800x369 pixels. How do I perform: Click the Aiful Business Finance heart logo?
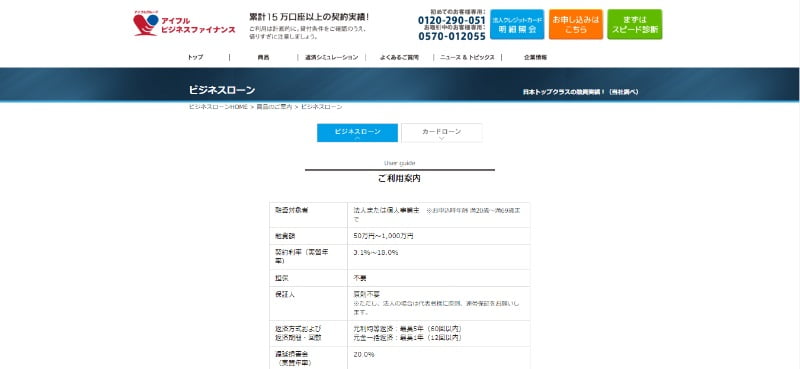pos(145,24)
